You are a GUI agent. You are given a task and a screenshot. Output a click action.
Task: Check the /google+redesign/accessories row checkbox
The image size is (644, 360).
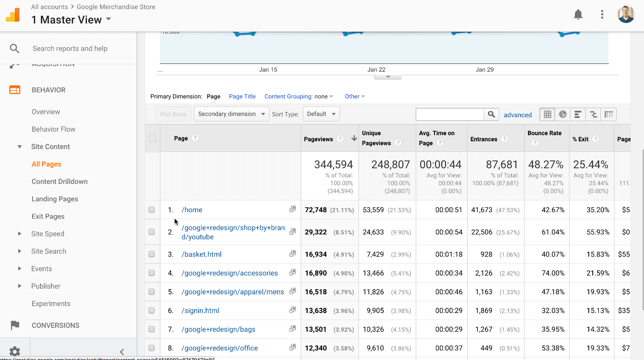pyautogui.click(x=152, y=273)
